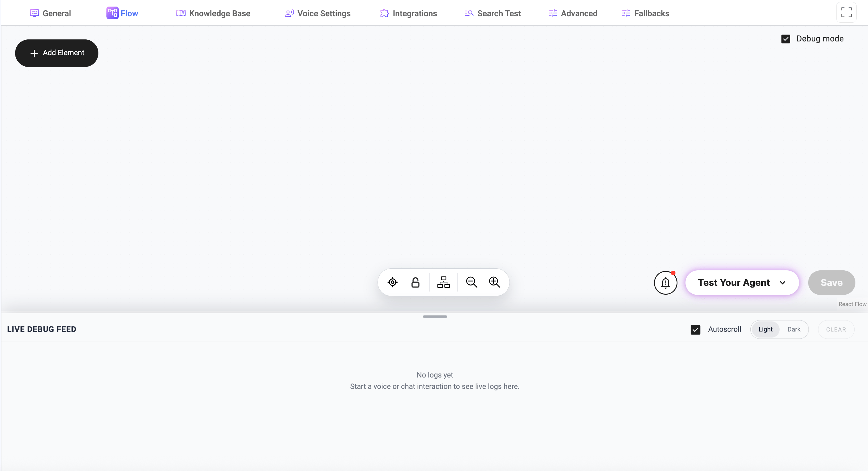This screenshot has width=868, height=471.
Task: Select the Light theme option
Action: (x=766, y=330)
